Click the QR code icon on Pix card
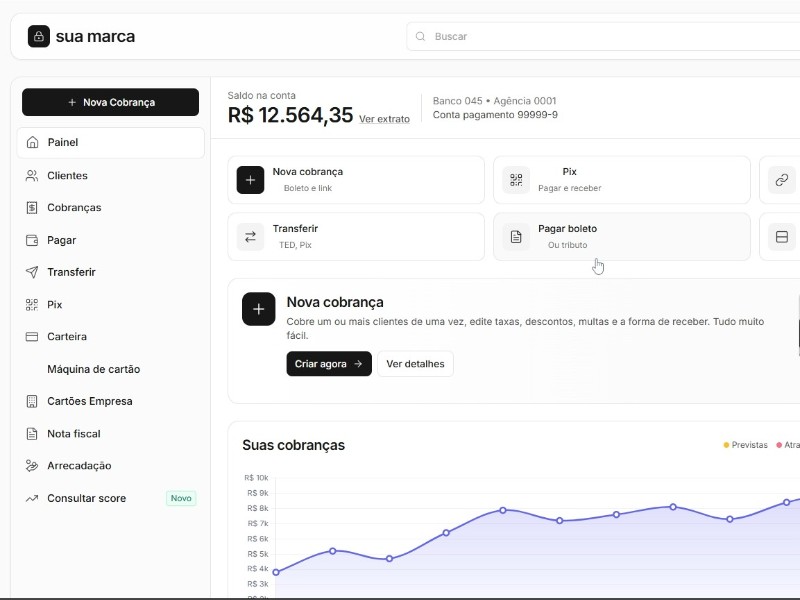The height and width of the screenshot is (600, 800). coord(516,180)
